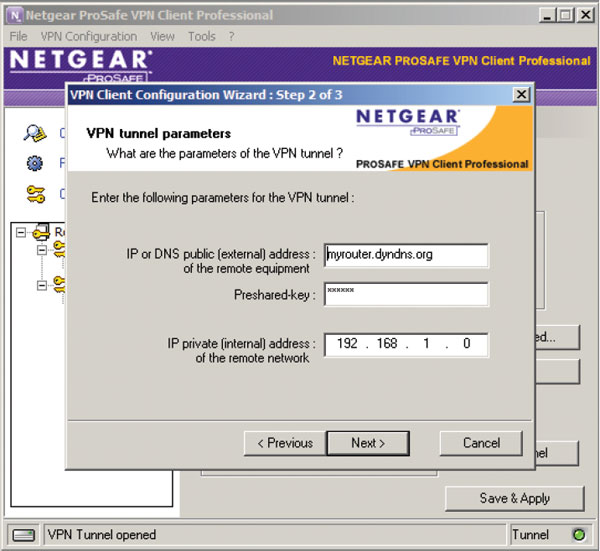Click the Next > button in wizard
The width and height of the screenshot is (600, 551).
click(368, 443)
